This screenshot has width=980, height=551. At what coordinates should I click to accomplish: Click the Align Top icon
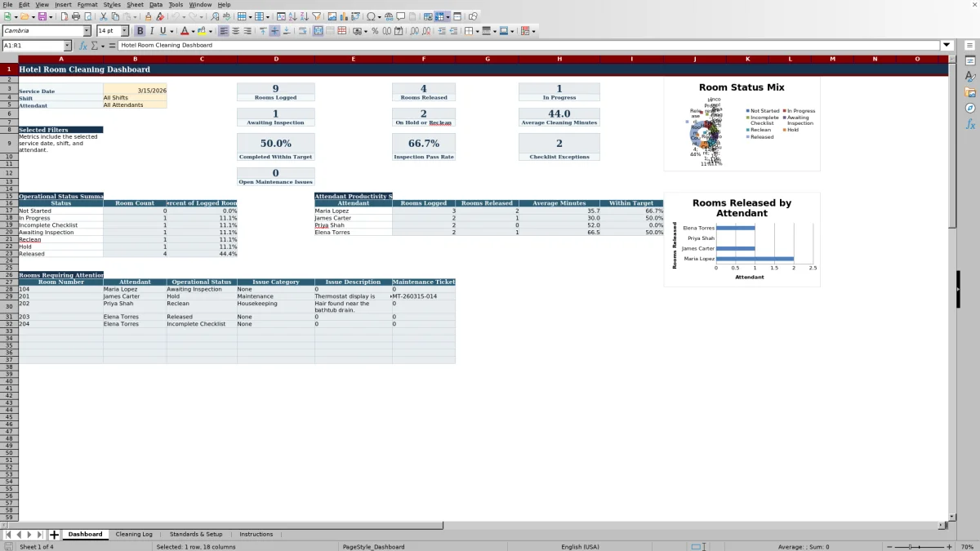(263, 31)
